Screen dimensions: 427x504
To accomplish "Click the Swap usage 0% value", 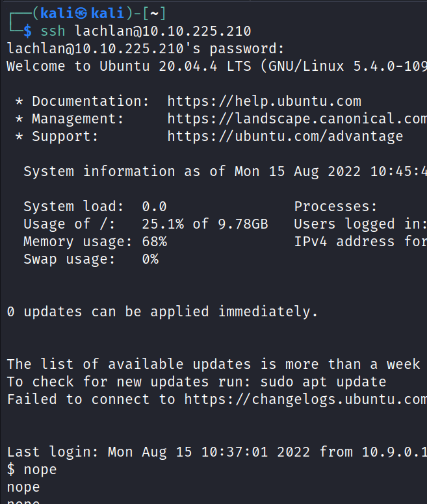I will [x=150, y=259].
